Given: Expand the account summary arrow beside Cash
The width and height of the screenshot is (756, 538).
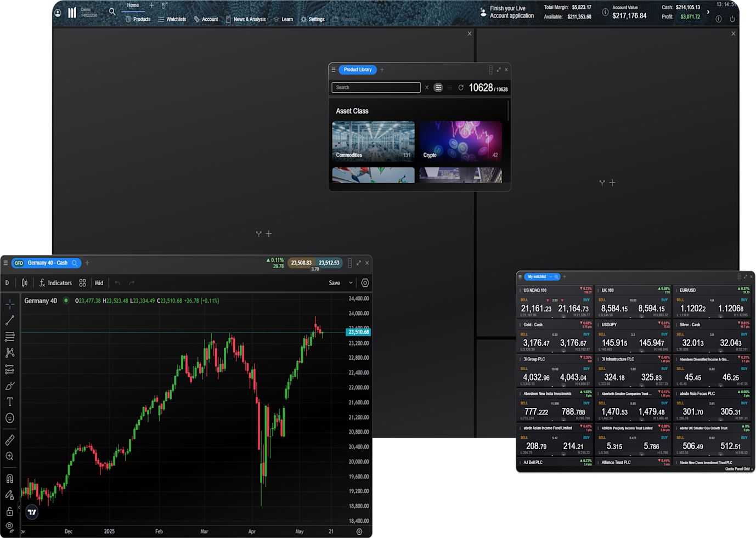Looking at the screenshot, I should pyautogui.click(x=708, y=12).
